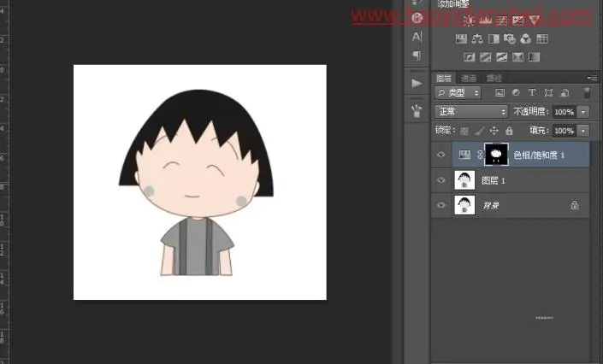
Task: Open the 不透明度 slider arrow
Action: click(583, 112)
